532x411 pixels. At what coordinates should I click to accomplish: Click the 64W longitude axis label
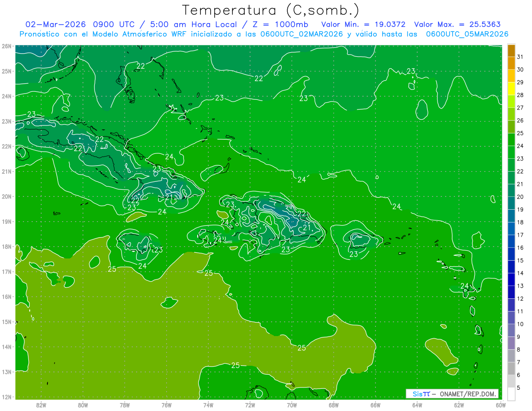tap(417, 404)
